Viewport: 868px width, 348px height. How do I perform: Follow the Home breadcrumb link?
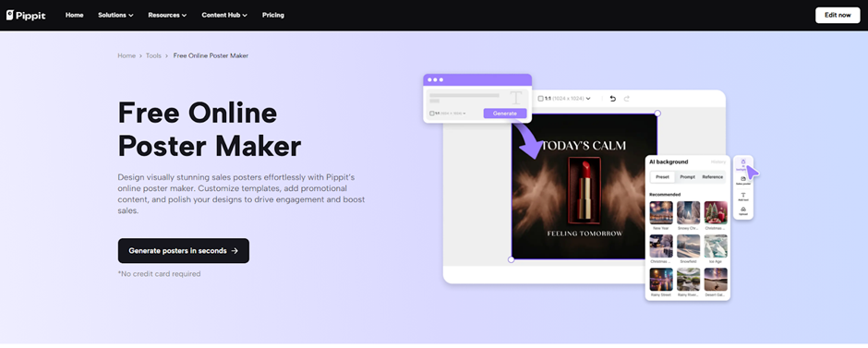127,56
